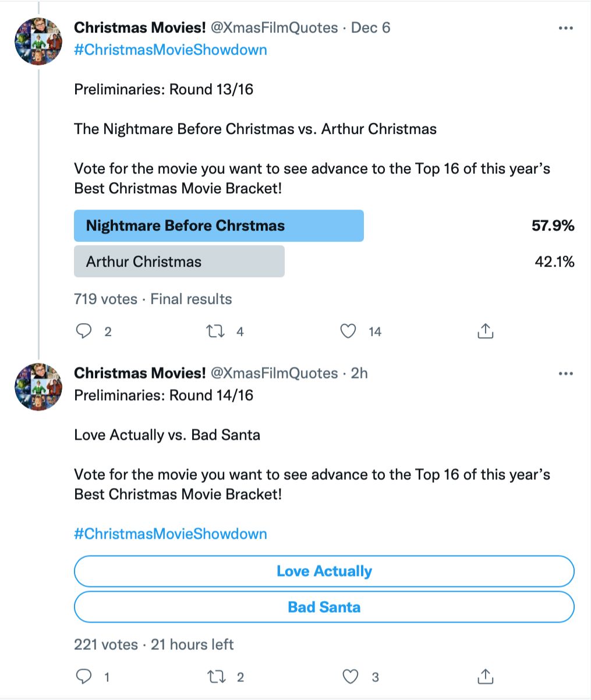591x700 pixels.
Task: Like the Round 13/16 poll tweet
Action: (x=348, y=331)
